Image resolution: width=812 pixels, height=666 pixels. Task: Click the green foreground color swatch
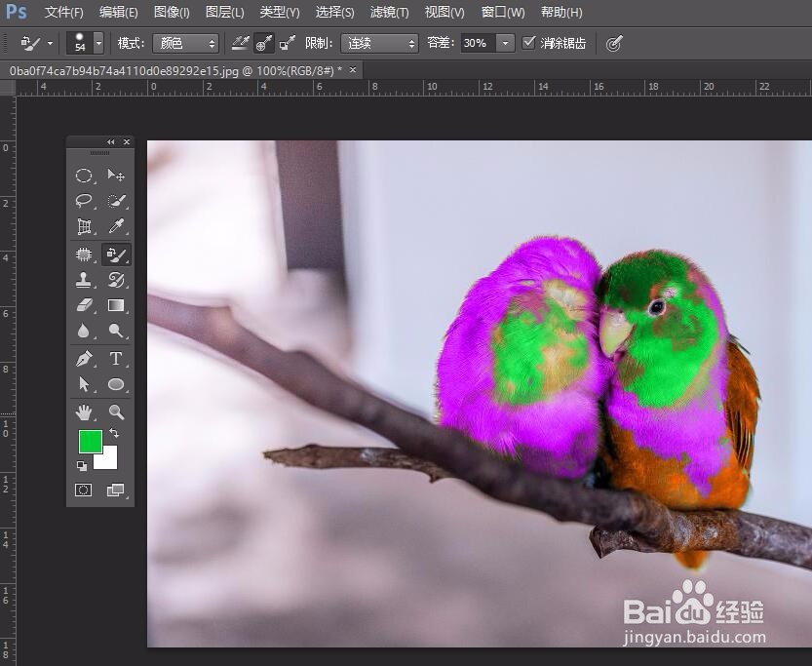pyautogui.click(x=90, y=442)
